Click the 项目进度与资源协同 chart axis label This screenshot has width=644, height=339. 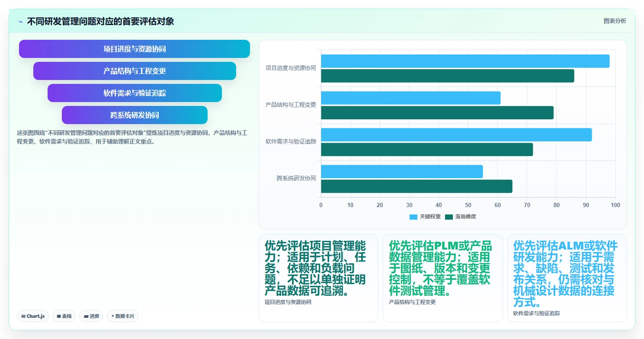[291, 68]
